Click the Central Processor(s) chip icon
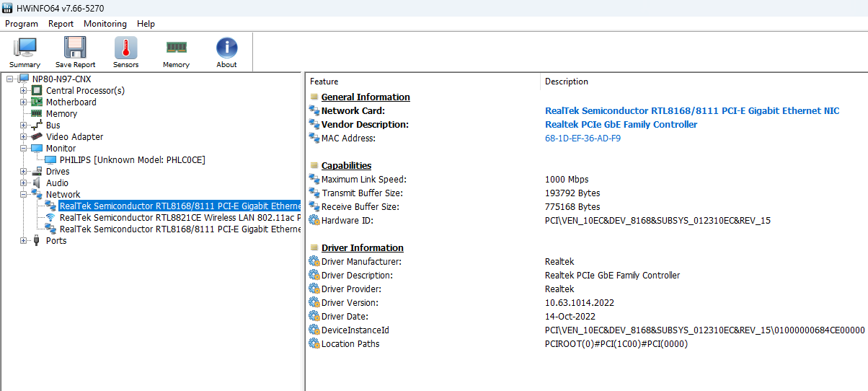This screenshot has width=868, height=391. (x=36, y=90)
